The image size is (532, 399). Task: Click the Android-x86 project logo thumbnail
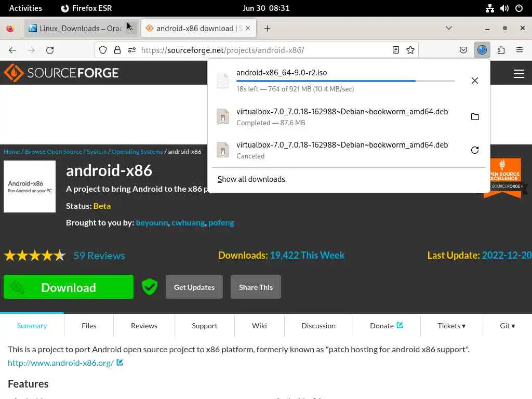point(30,187)
